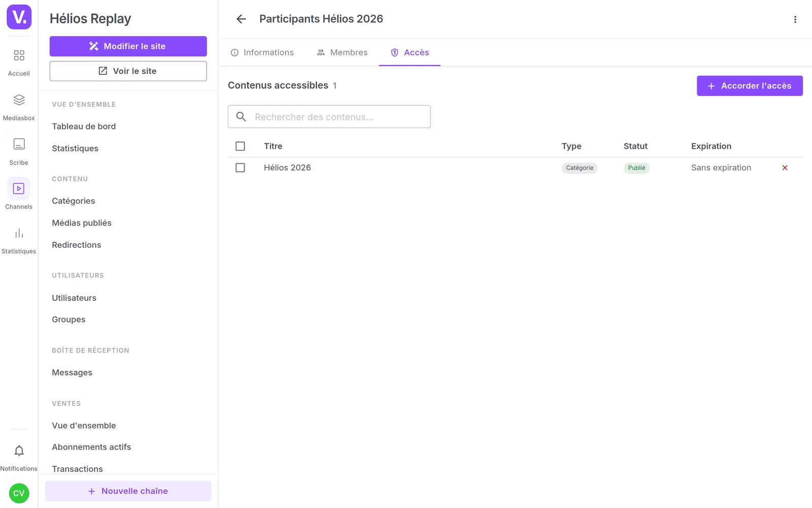Open the Notifications bell

point(19,451)
